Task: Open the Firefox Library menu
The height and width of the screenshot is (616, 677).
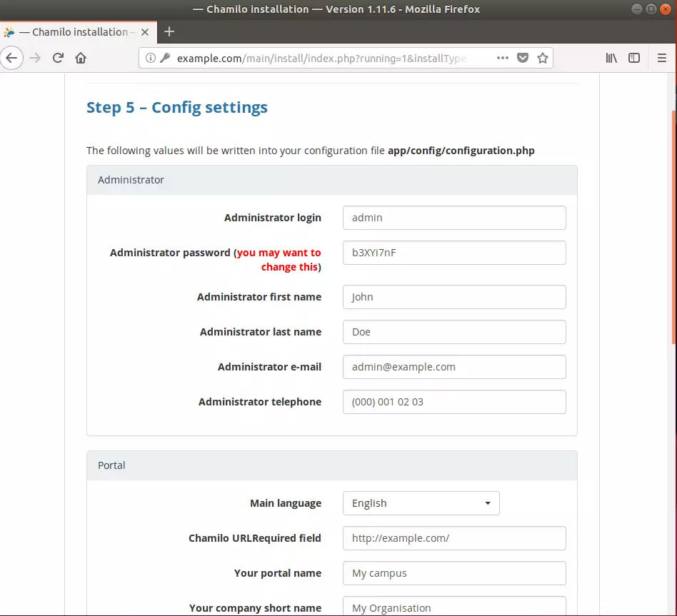Action: (611, 58)
